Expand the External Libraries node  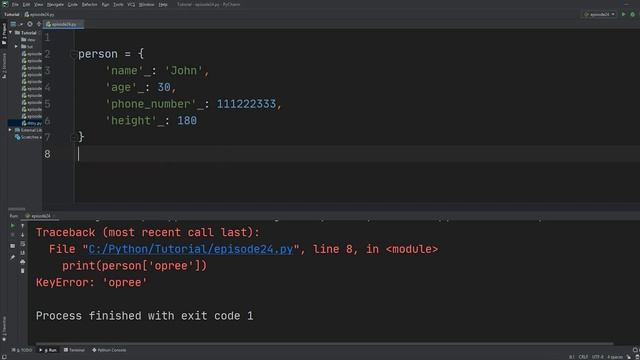pyautogui.click(x=10, y=130)
